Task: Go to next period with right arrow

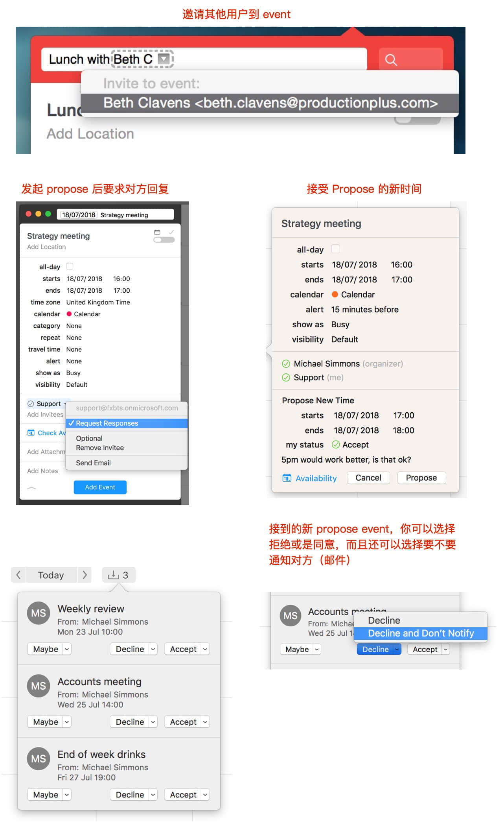Action: coord(85,575)
